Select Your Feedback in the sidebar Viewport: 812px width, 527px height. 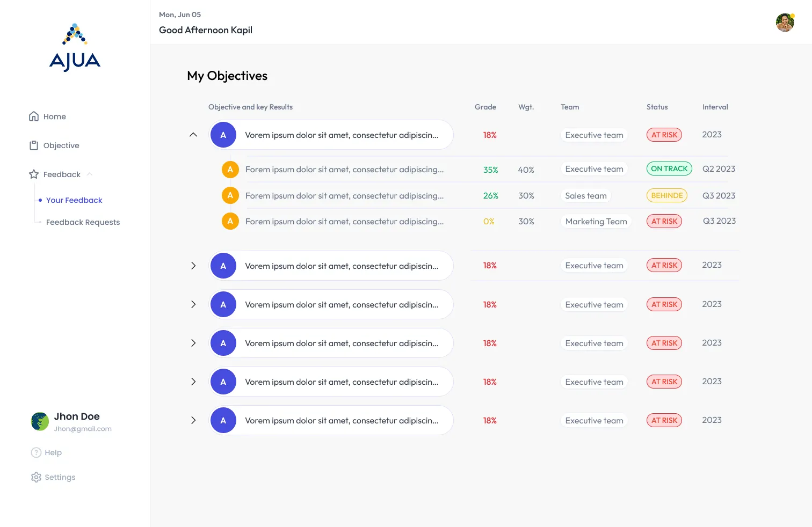pos(74,200)
